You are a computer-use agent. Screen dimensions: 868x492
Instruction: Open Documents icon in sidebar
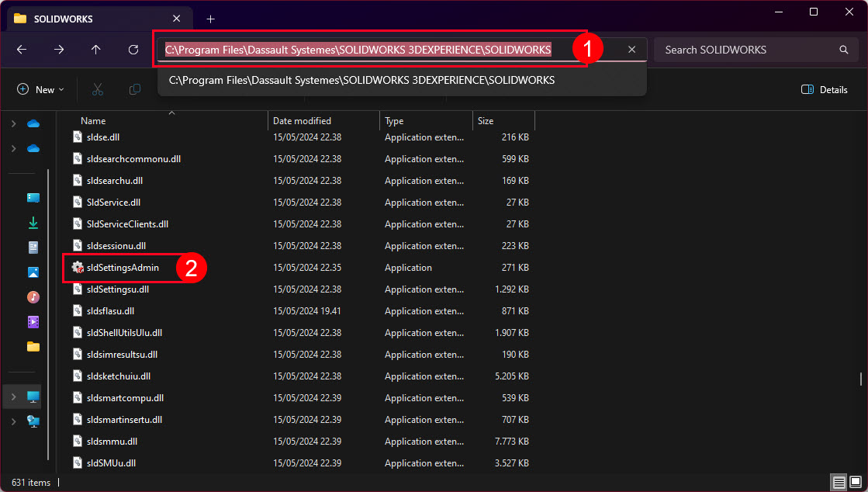point(33,248)
